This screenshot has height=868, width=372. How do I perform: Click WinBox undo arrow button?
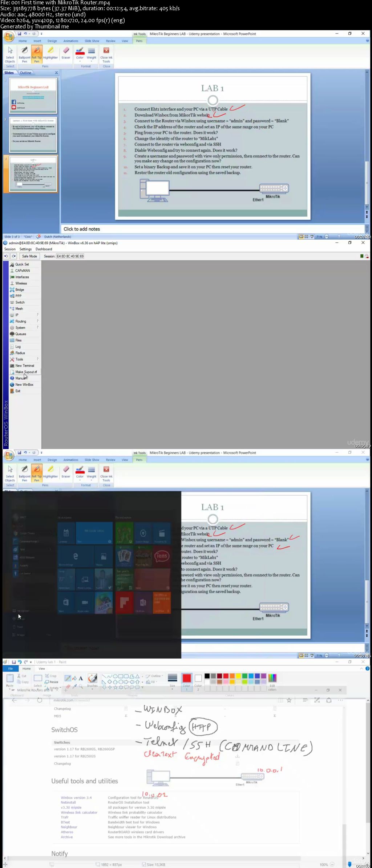pyautogui.click(x=6, y=256)
